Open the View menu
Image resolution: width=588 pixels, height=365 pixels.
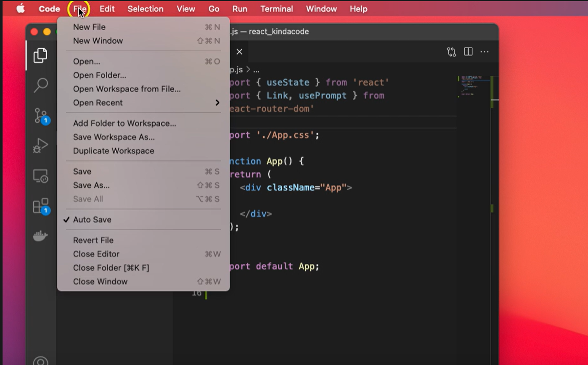[x=185, y=9]
